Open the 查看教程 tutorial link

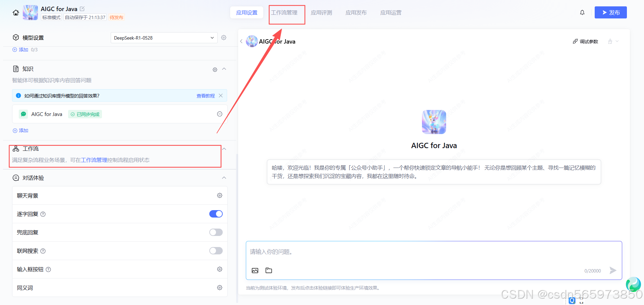(x=206, y=96)
